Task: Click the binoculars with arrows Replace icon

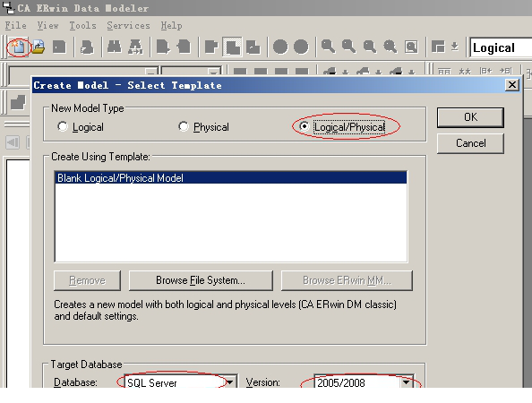Action: pyautogui.click(x=135, y=47)
